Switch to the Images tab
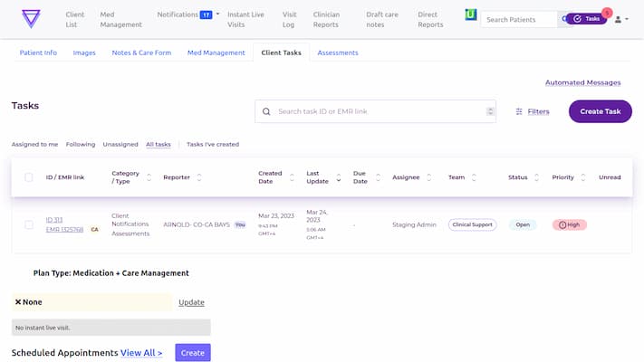 point(84,53)
